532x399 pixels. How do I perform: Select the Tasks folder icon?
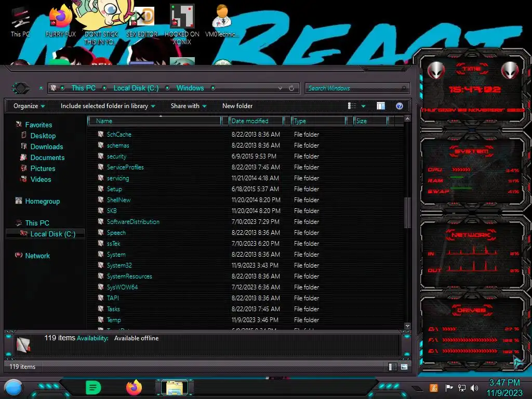[x=101, y=309]
